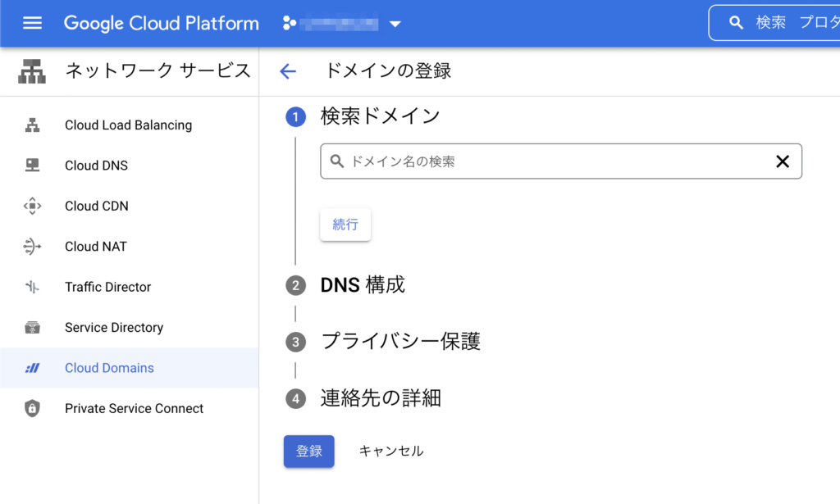Cancel registration via キャンセル
Screen dimensions: 840x504
(x=390, y=451)
